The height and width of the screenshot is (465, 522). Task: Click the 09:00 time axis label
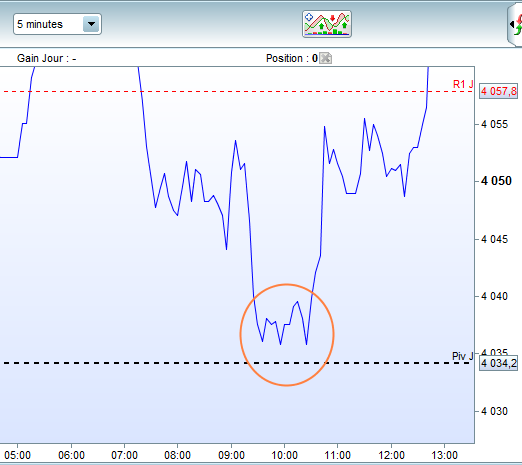[231, 455]
